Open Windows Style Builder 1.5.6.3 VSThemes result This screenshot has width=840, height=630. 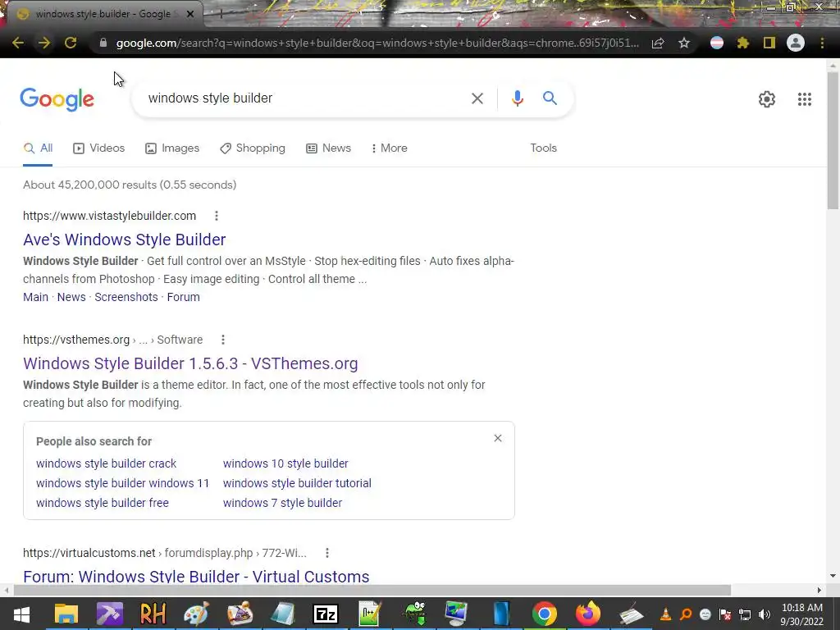coord(190,363)
